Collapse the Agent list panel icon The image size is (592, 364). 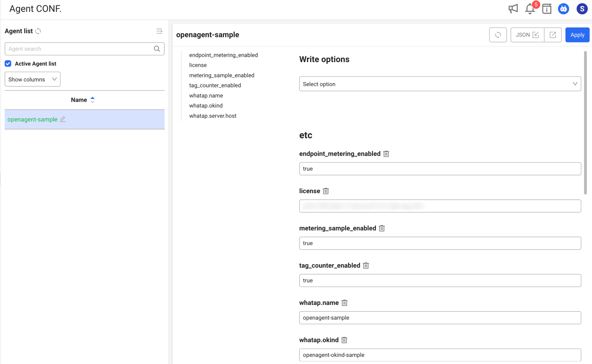(159, 31)
